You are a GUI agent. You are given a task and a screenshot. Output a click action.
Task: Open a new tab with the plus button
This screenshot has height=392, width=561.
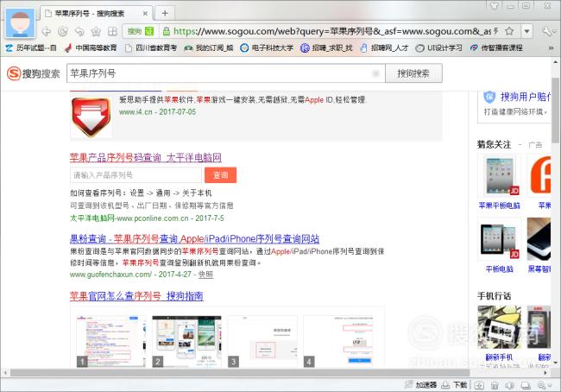pyautogui.click(x=165, y=13)
